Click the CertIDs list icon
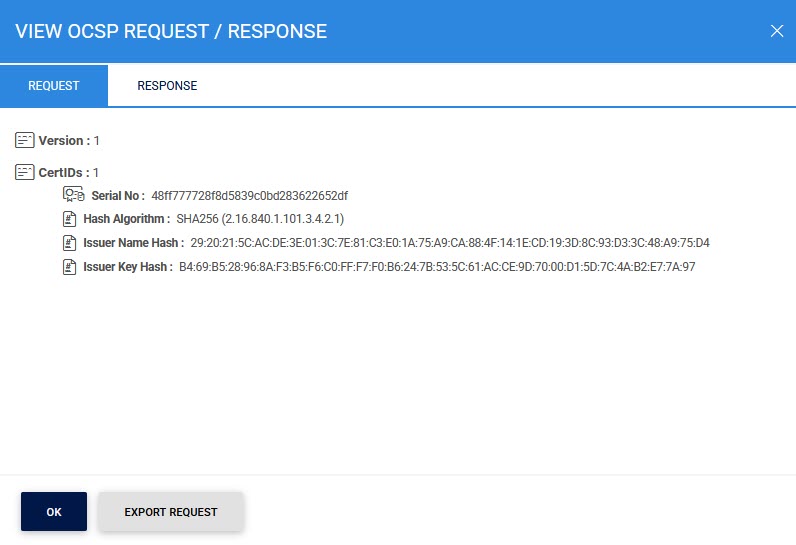The width and height of the screenshot is (796, 545). pos(25,172)
